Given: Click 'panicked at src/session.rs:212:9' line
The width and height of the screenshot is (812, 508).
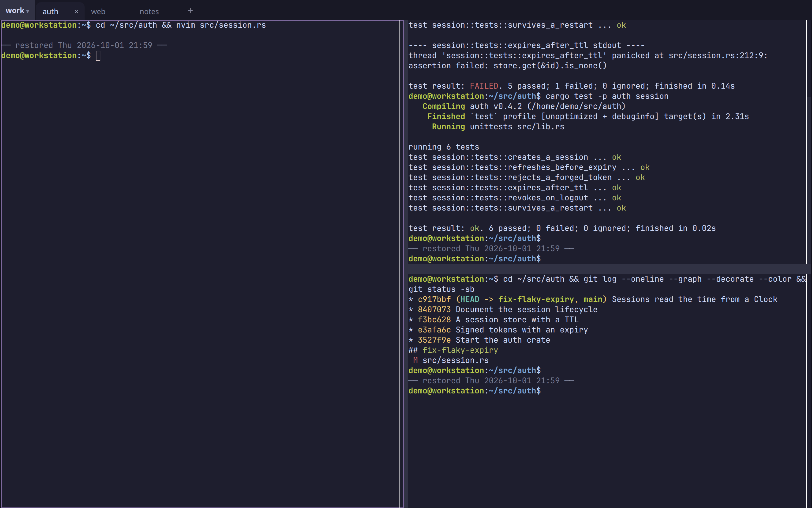Looking at the screenshot, I should (x=588, y=55).
